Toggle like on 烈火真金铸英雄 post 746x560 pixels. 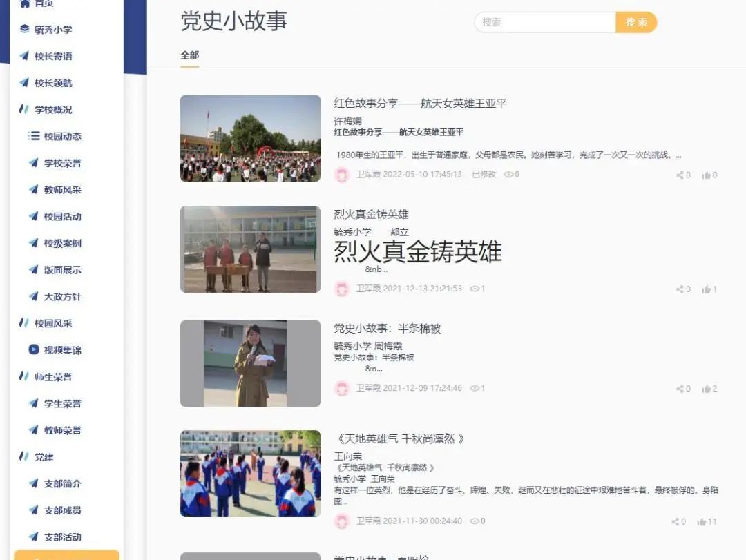coord(709,289)
